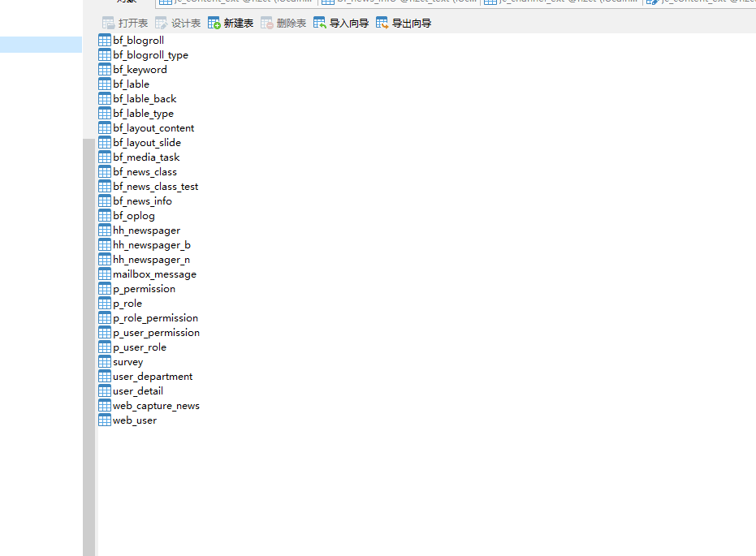Image resolution: width=756 pixels, height=556 pixels.
Task: Select the bf_layout_content table icon
Action: coord(105,127)
